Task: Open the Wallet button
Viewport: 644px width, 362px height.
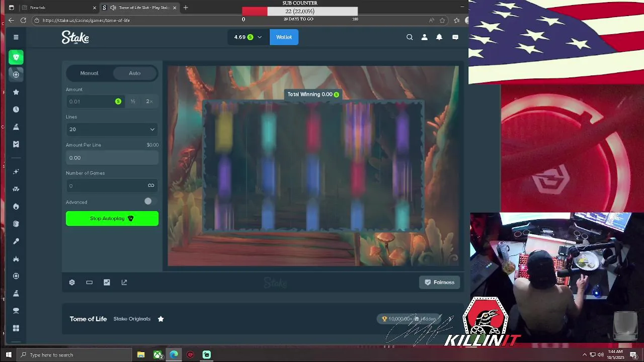Action: [x=284, y=37]
